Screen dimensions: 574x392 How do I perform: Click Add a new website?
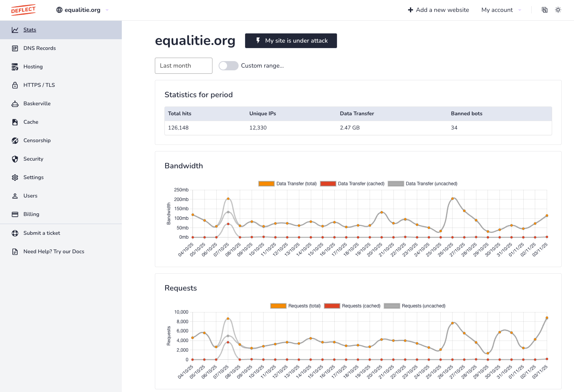438,10
